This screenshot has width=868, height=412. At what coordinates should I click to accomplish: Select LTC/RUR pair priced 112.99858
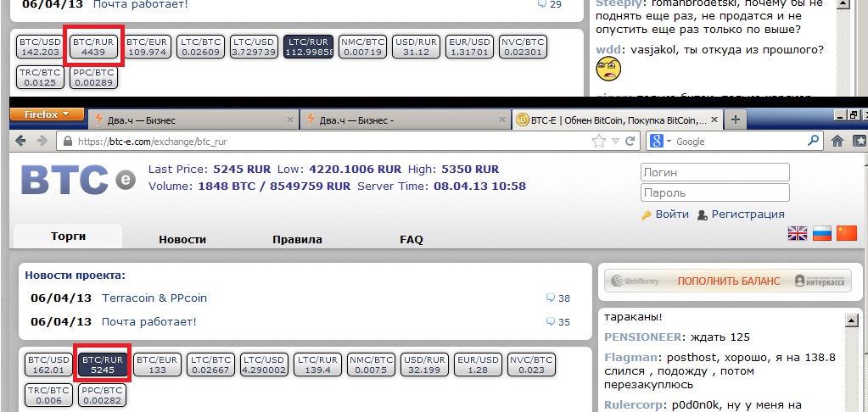(x=308, y=47)
